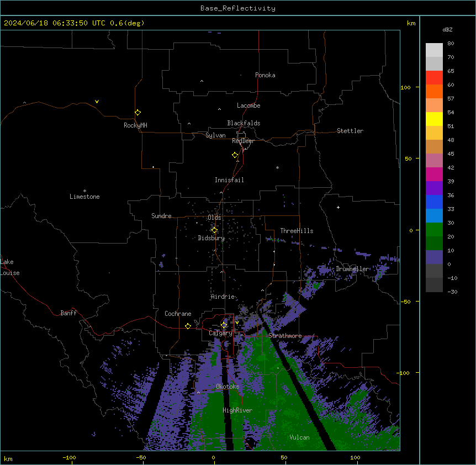The image size is (476, 465).
Task: Pick the bright yellow swatch in the legend
Action: (434, 119)
